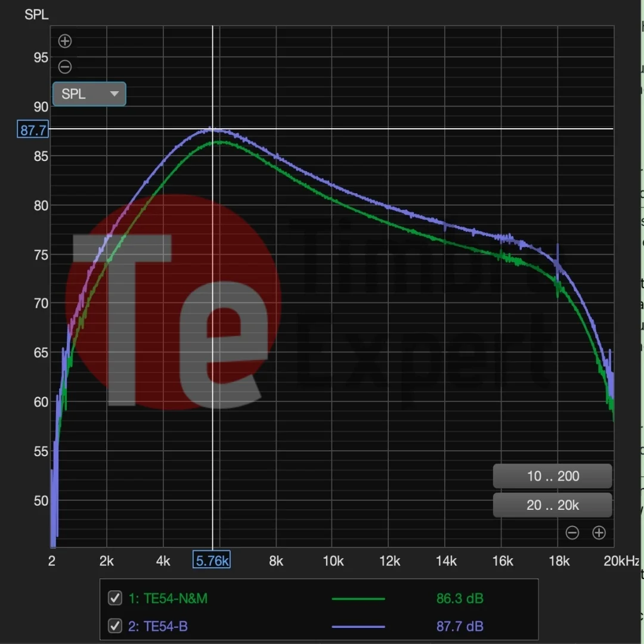
Task: Zoom out vertical SPL axis minus icon
Action: (65, 67)
